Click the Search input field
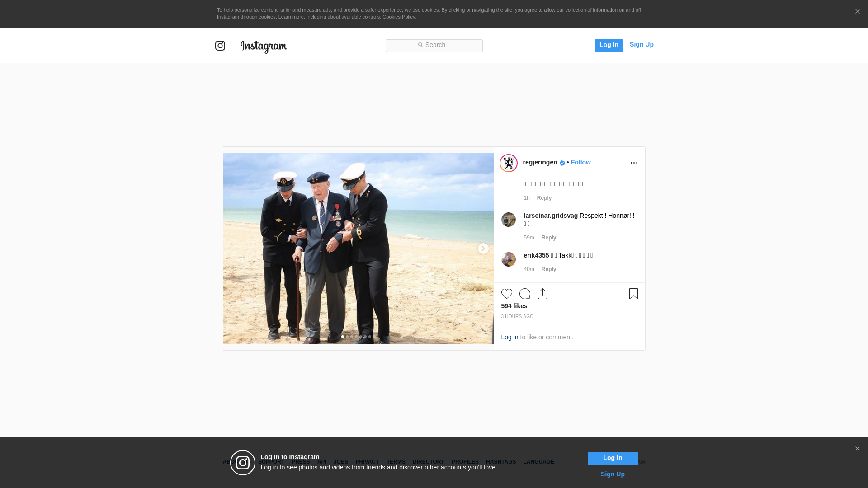 point(434,45)
